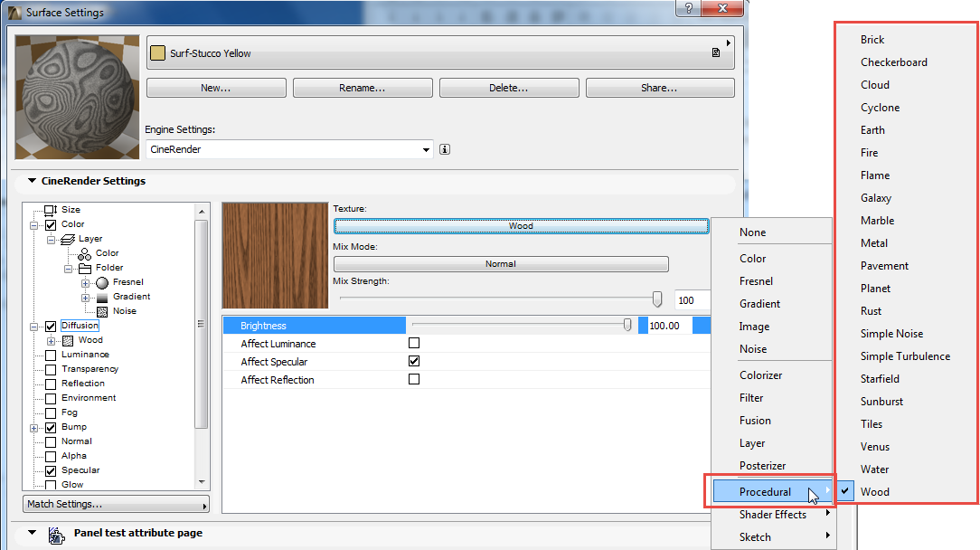Screen dimensions: 980x550
Task: Enable the Luminance channel checkbox
Action: 51,355
